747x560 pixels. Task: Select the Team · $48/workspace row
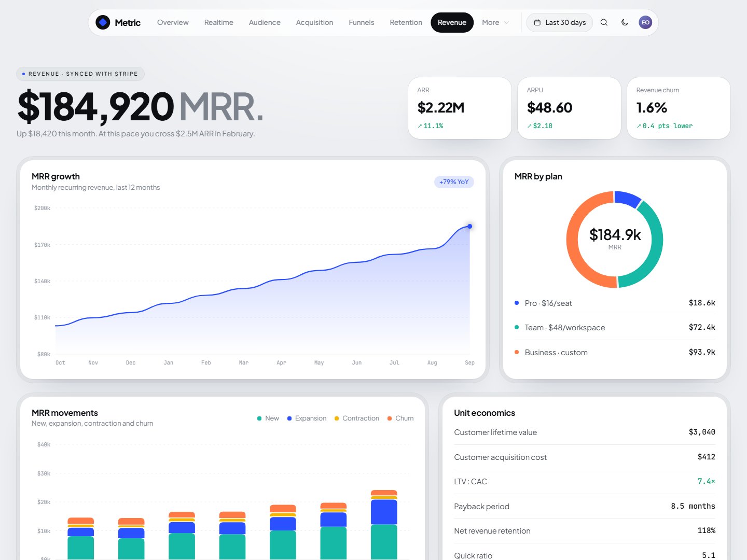(x=615, y=328)
